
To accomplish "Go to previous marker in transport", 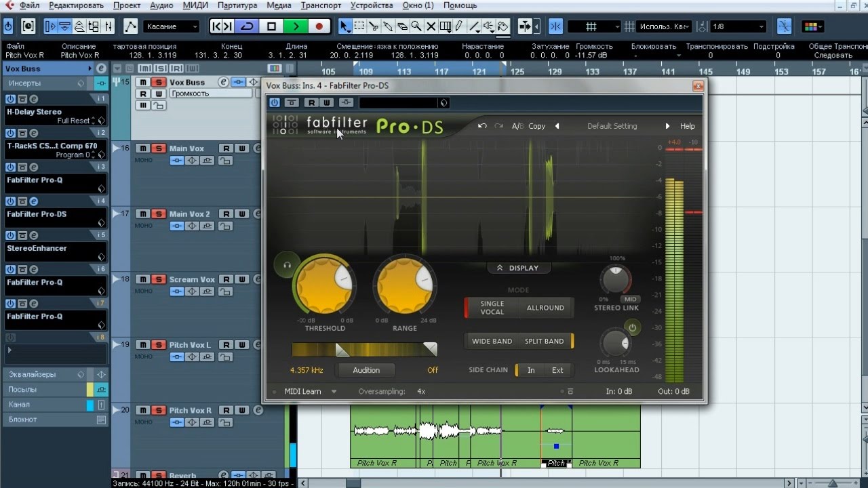I will click(216, 26).
